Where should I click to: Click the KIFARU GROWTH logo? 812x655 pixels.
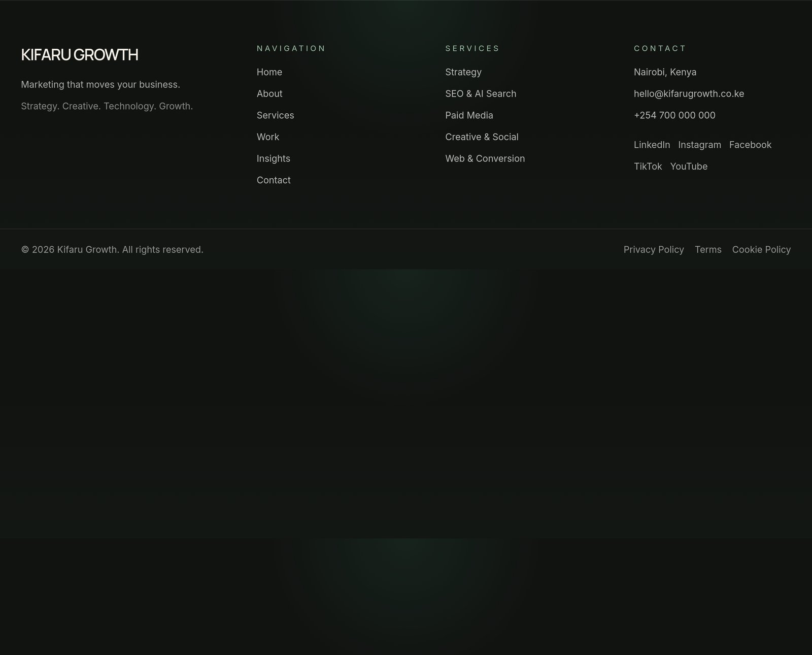[80, 55]
